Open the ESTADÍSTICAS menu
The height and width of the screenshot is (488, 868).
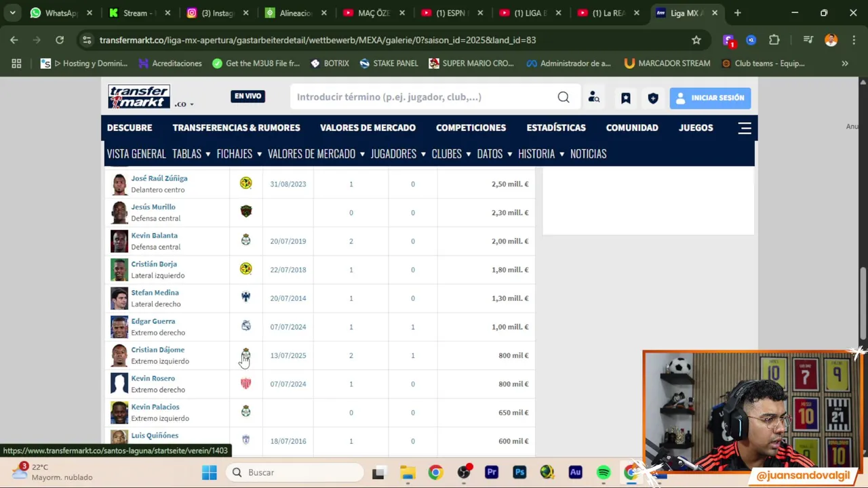[x=556, y=127]
